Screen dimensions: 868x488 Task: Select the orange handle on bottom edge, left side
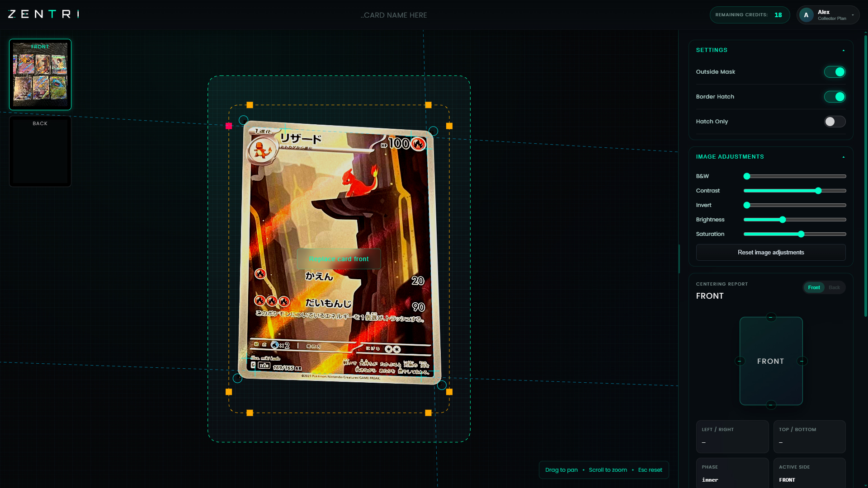coord(250,413)
